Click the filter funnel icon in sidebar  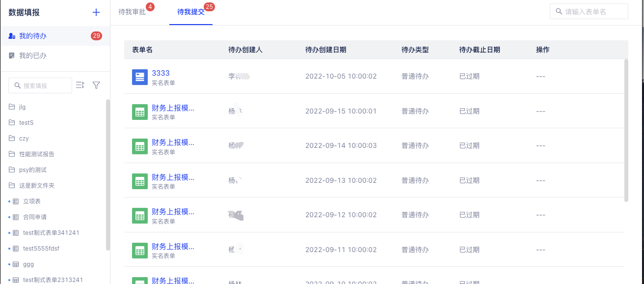pyautogui.click(x=96, y=85)
